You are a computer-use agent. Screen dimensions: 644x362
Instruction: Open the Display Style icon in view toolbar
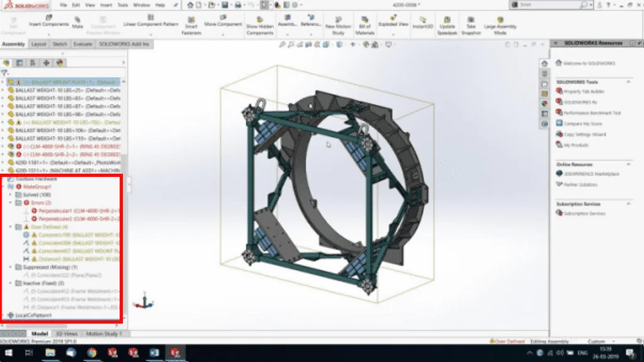339,45
